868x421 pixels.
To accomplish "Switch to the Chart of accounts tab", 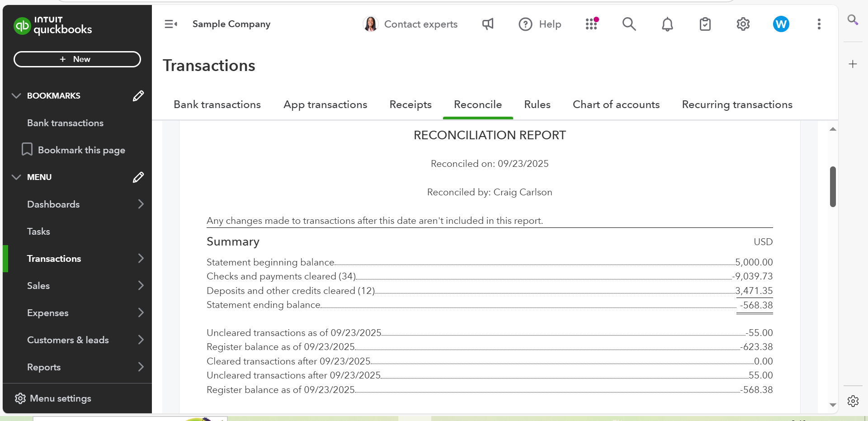I will 616,104.
